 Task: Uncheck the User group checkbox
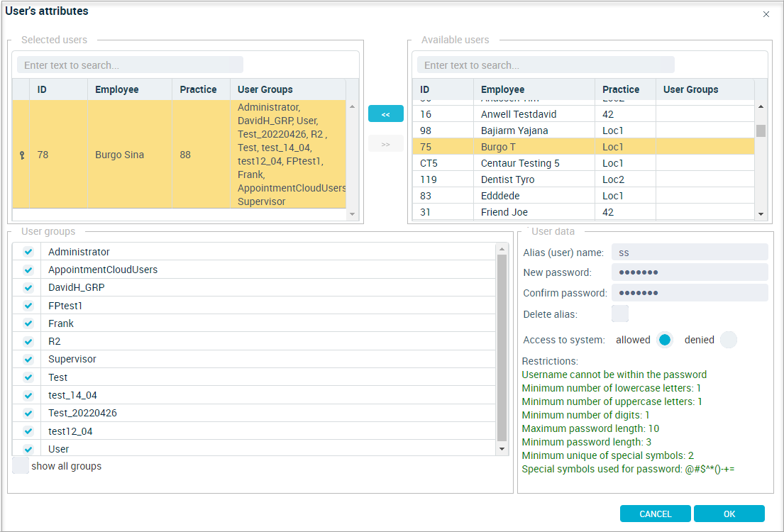[28, 449]
